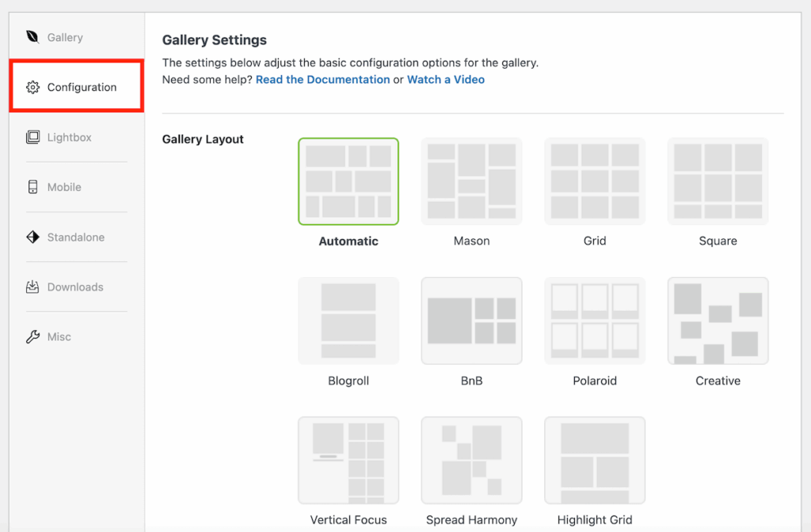The height and width of the screenshot is (532, 811).
Task: Select the Blogroll layout thumbnail
Action: click(x=348, y=321)
